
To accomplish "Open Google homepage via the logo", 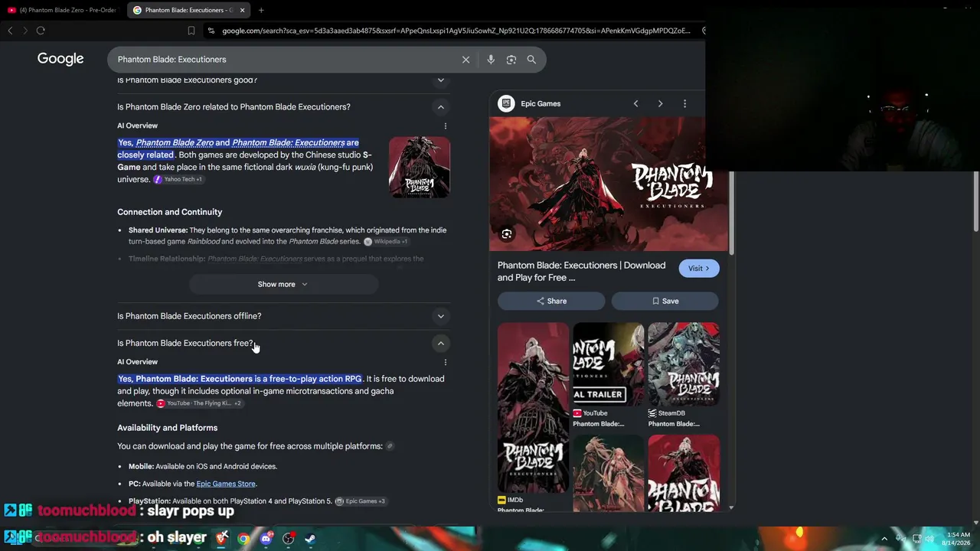I will point(60,59).
